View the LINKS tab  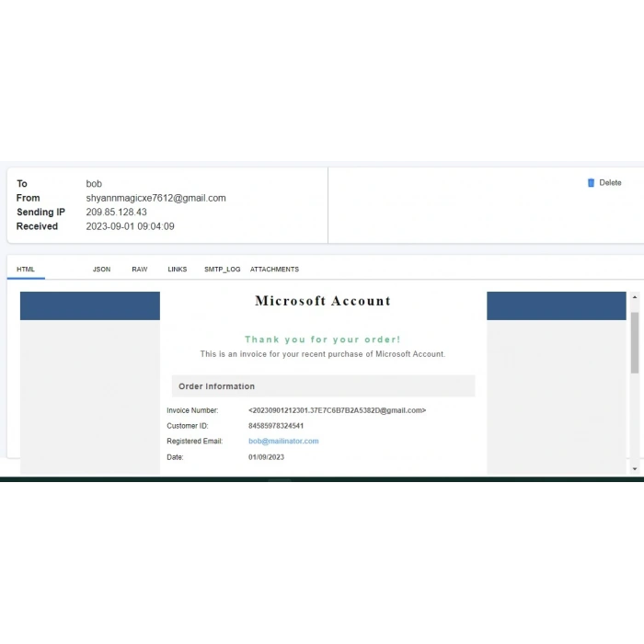pos(177,270)
